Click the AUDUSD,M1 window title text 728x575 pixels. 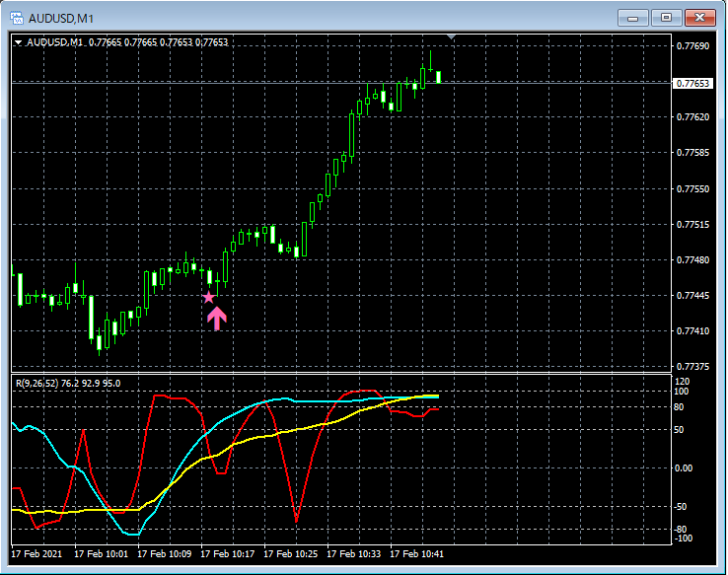pyautogui.click(x=61, y=19)
